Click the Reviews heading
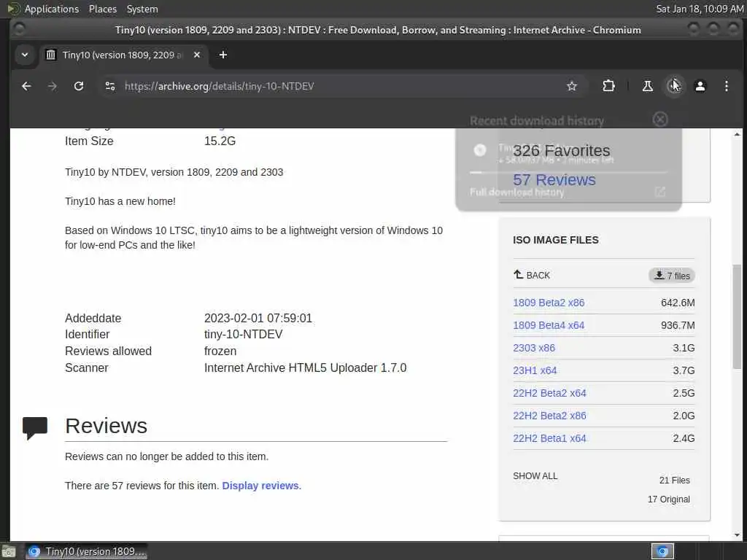 pyautogui.click(x=107, y=426)
